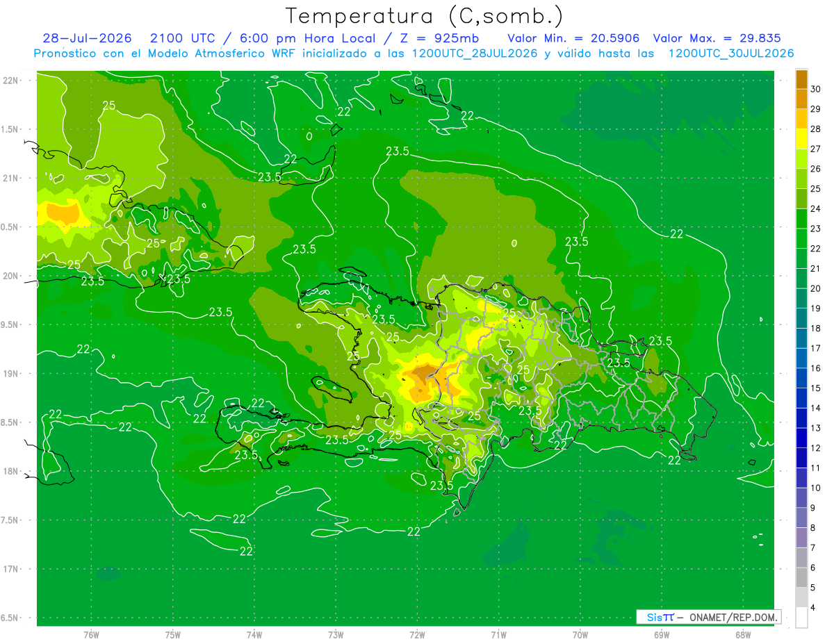Click legend value "27" on color scale

816,149
